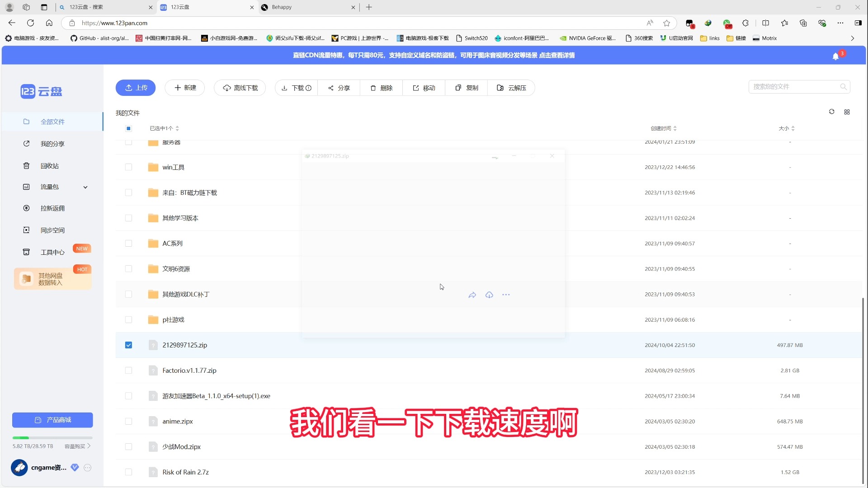Image resolution: width=868 pixels, height=488 pixels.
Task: Uncheck the 2129897125.zip checkbox
Action: click(128, 345)
